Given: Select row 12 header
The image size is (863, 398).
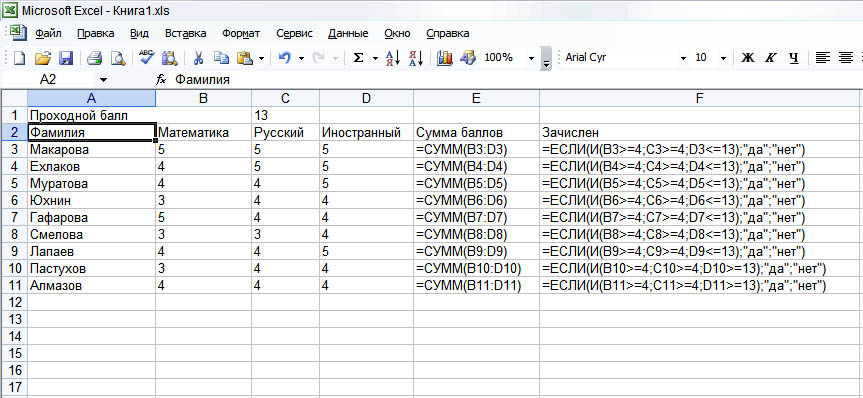Looking at the screenshot, I should pyautogui.click(x=14, y=302).
